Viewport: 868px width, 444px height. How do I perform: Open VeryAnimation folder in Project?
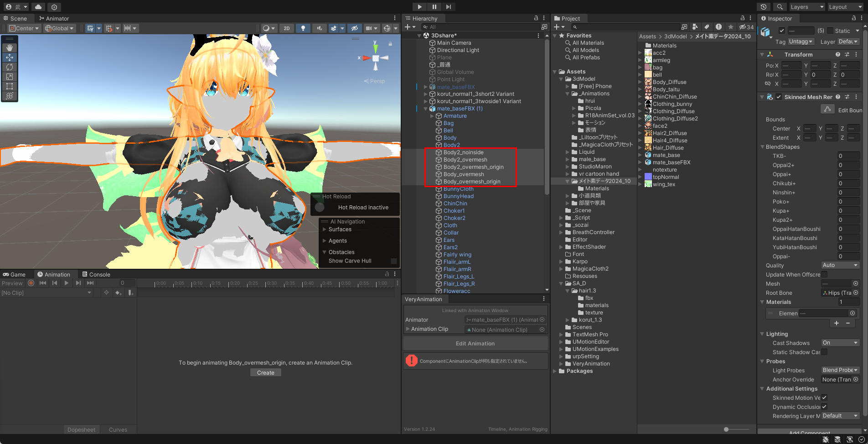click(591, 364)
